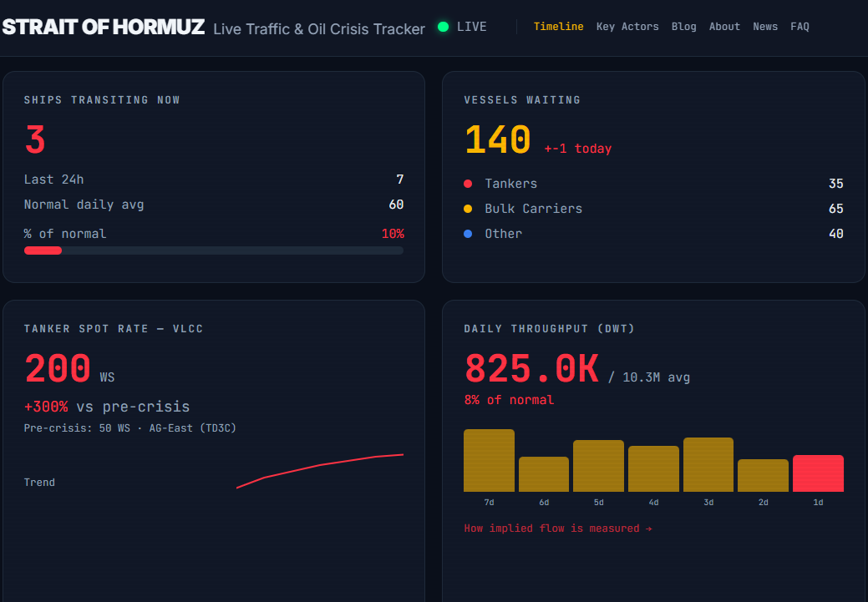
Task: Select the 3d throughput bar
Action: (708, 465)
